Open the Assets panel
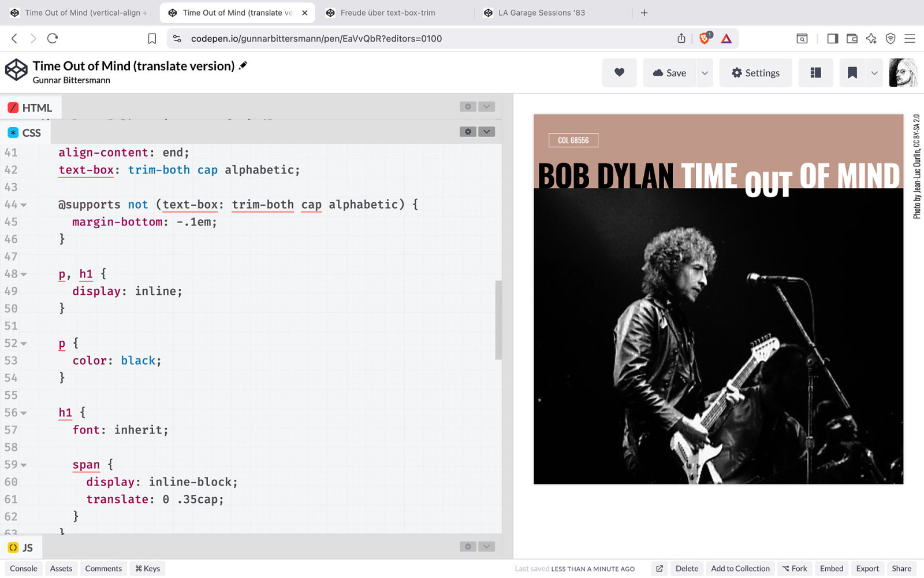Image resolution: width=924 pixels, height=578 pixels. pos(61,569)
